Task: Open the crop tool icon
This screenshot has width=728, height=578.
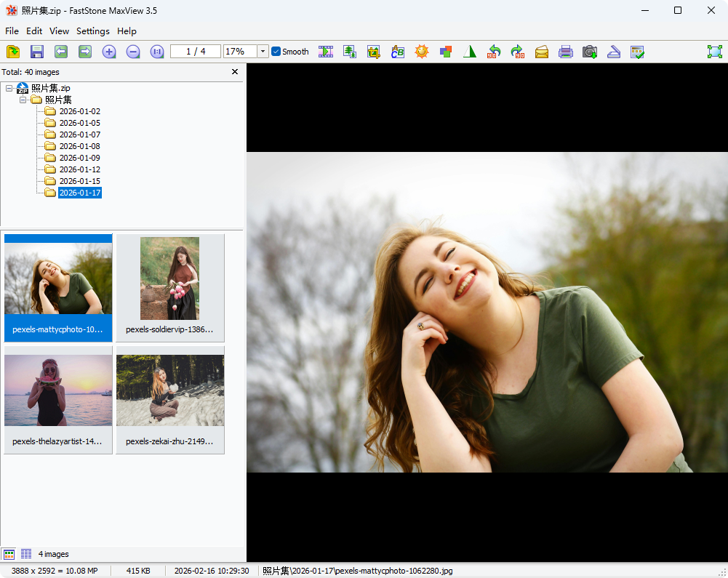Action: click(374, 52)
